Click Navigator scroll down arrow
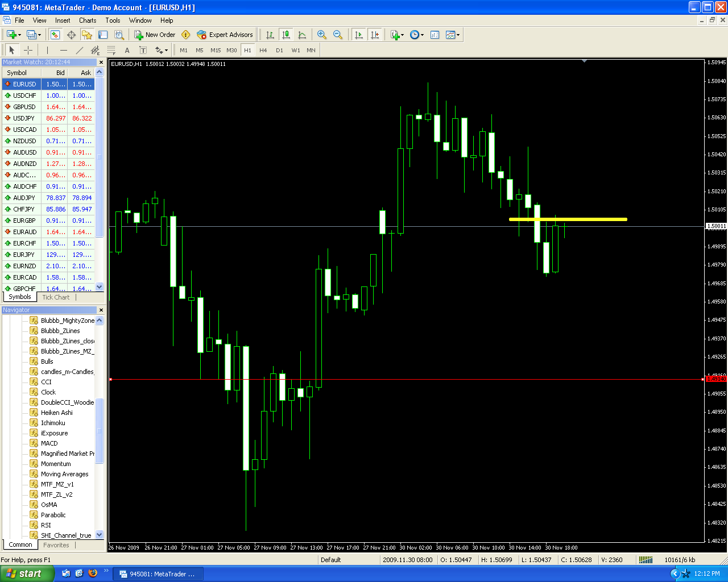 pos(100,535)
